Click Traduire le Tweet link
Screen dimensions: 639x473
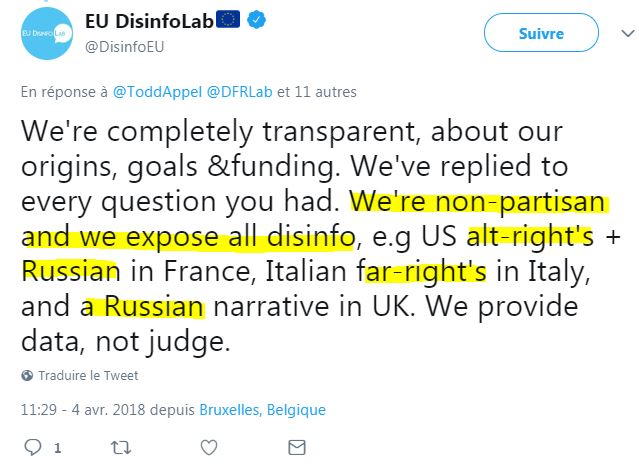click(x=88, y=375)
